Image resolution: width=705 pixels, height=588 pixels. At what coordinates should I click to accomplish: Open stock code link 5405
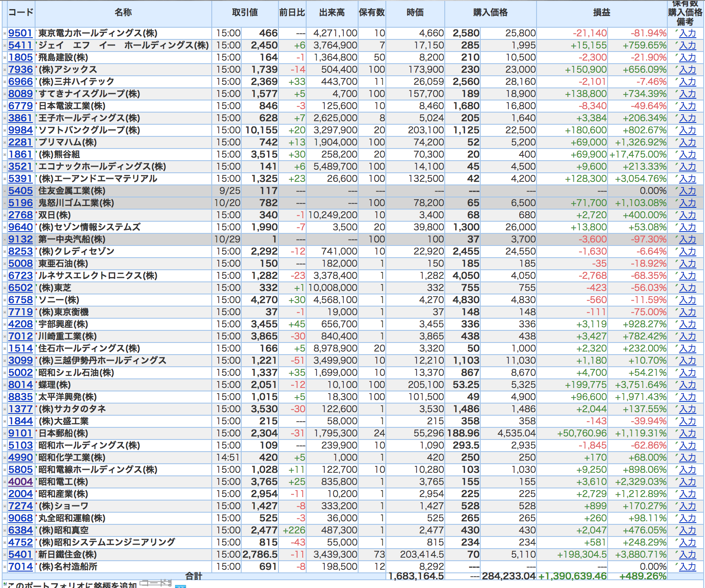pyautogui.click(x=20, y=191)
